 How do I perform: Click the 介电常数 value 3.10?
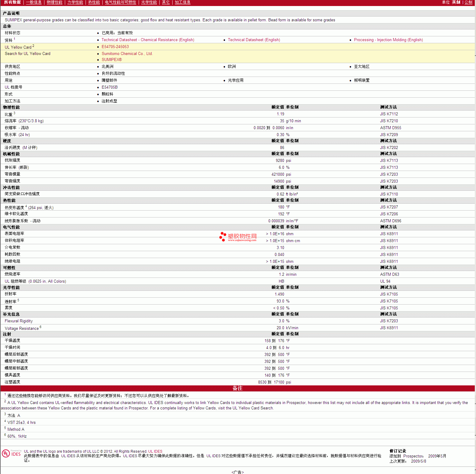(280, 248)
